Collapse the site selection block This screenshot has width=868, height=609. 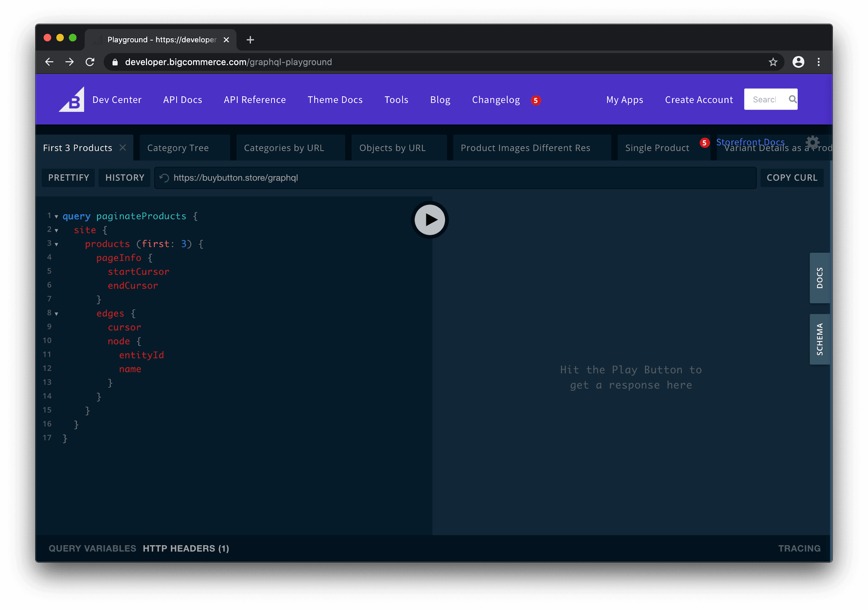pos(56,230)
